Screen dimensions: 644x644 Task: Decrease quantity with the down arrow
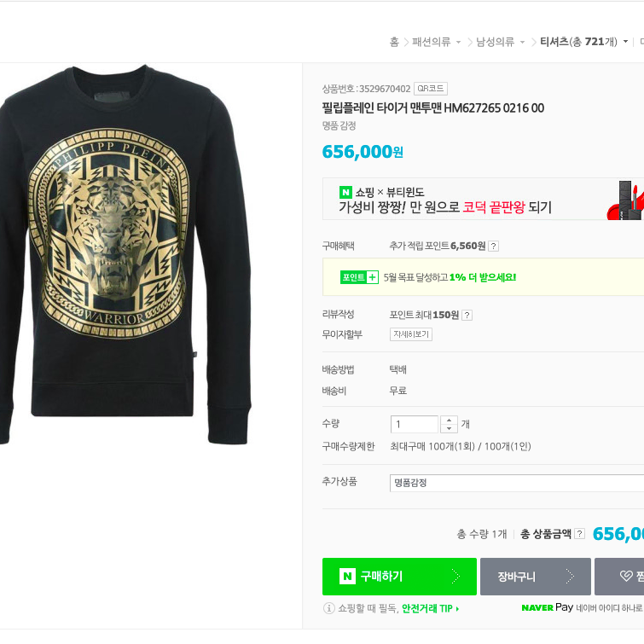tap(449, 428)
